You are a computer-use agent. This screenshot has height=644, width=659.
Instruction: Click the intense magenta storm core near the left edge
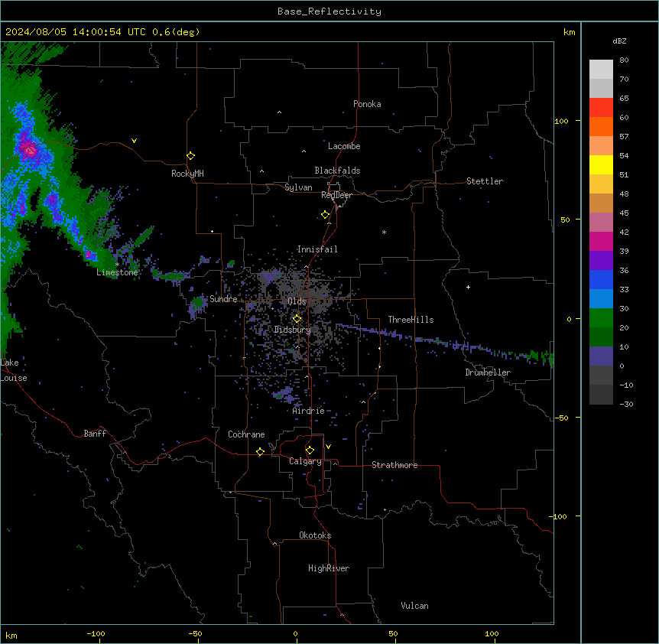(x=29, y=150)
